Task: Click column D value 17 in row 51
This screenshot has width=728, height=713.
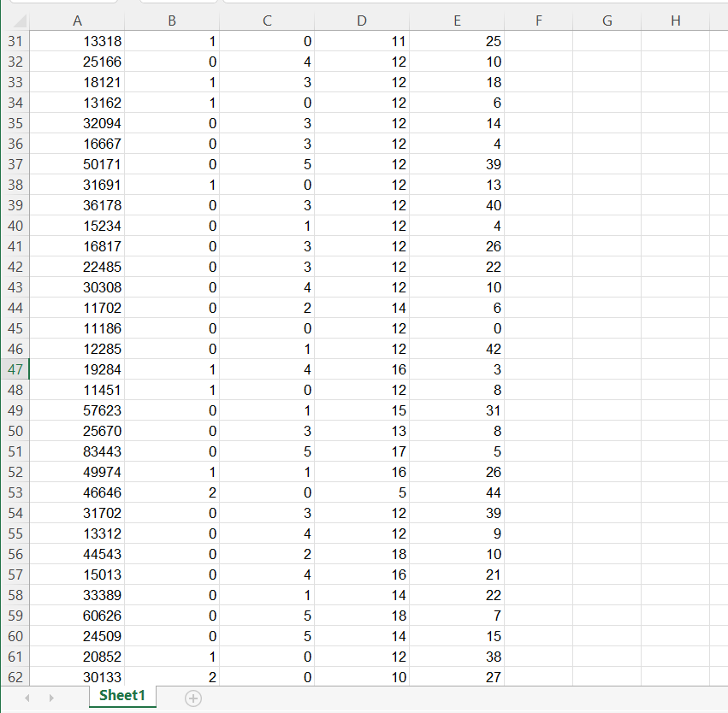Action: [362, 452]
